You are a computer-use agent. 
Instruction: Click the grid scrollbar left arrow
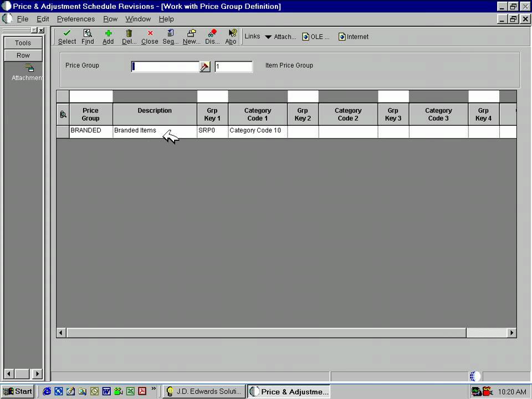pos(61,333)
